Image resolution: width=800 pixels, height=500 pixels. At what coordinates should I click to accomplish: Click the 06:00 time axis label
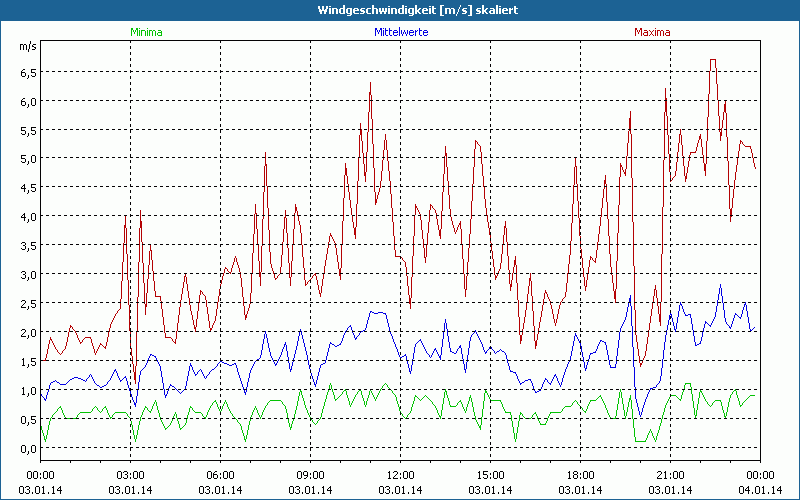click(x=221, y=475)
